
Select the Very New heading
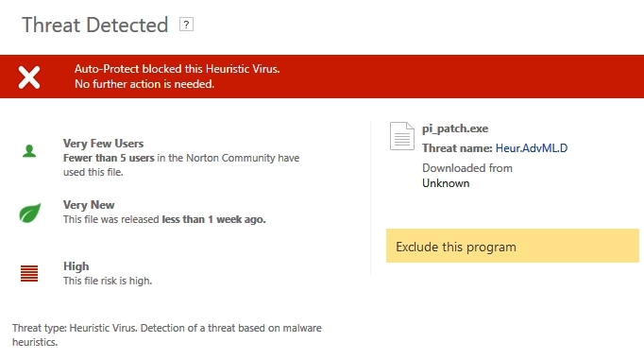pos(89,205)
